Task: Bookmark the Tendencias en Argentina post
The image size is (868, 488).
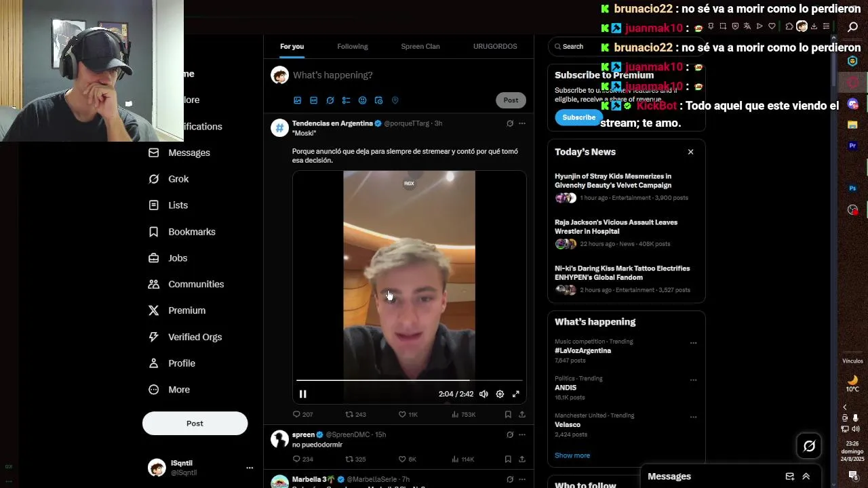Action: (x=508, y=414)
